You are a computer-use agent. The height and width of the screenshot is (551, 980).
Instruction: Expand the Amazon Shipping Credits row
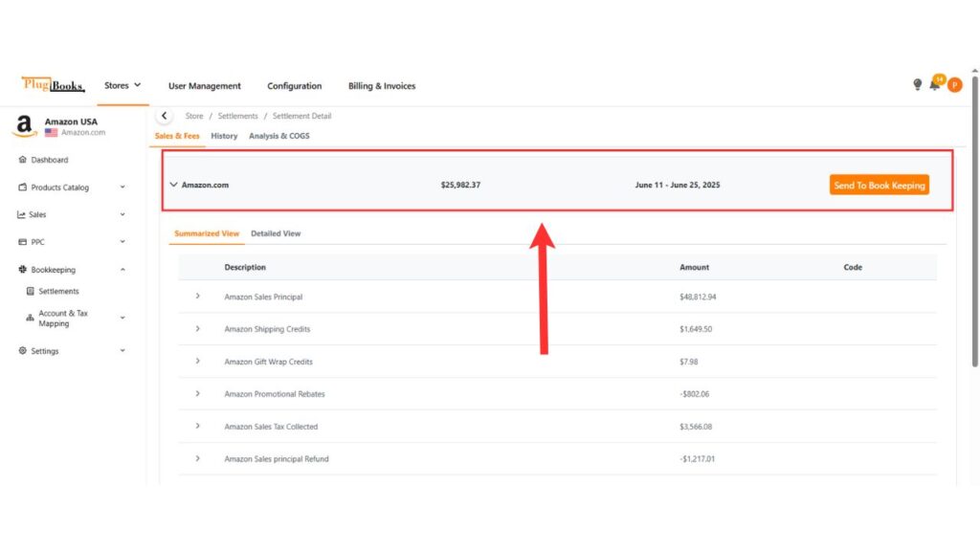197,329
